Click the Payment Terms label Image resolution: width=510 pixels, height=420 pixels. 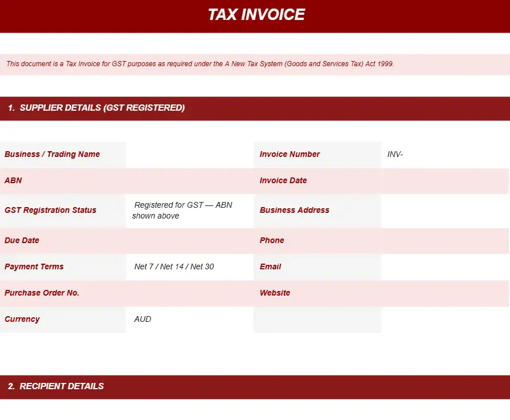point(34,266)
